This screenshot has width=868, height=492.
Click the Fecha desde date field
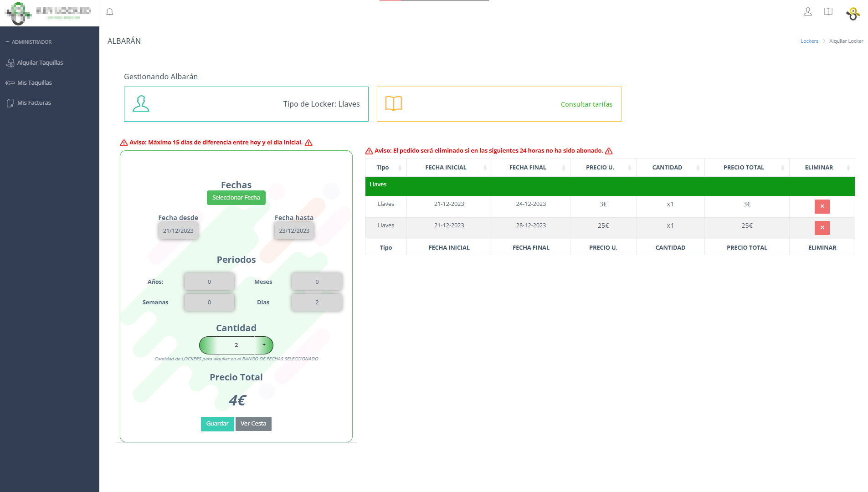click(x=178, y=231)
